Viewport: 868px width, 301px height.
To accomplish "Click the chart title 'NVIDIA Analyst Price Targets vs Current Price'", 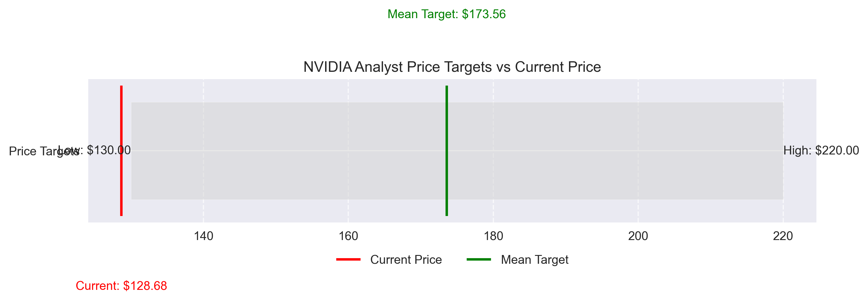I will point(452,67).
